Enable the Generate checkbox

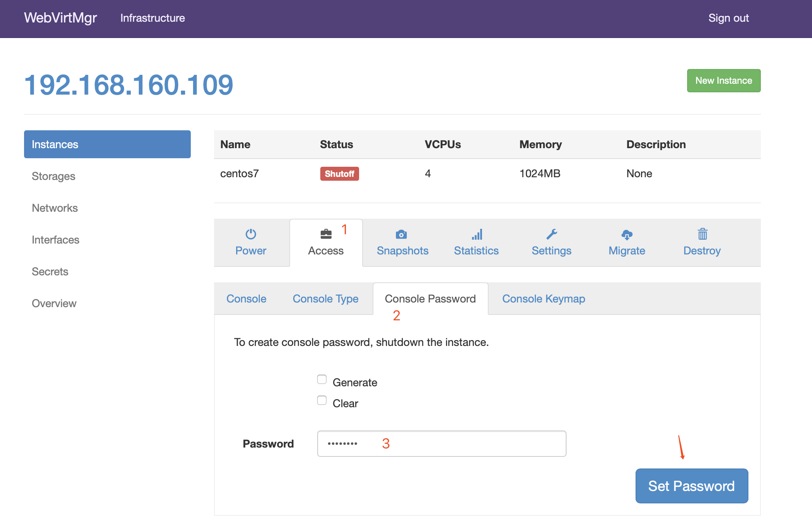tap(322, 379)
